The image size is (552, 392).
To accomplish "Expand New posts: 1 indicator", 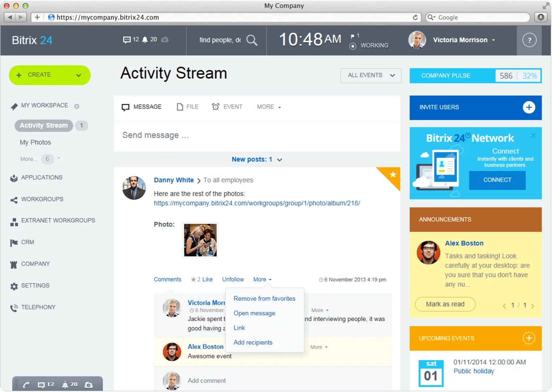I will pyautogui.click(x=257, y=159).
